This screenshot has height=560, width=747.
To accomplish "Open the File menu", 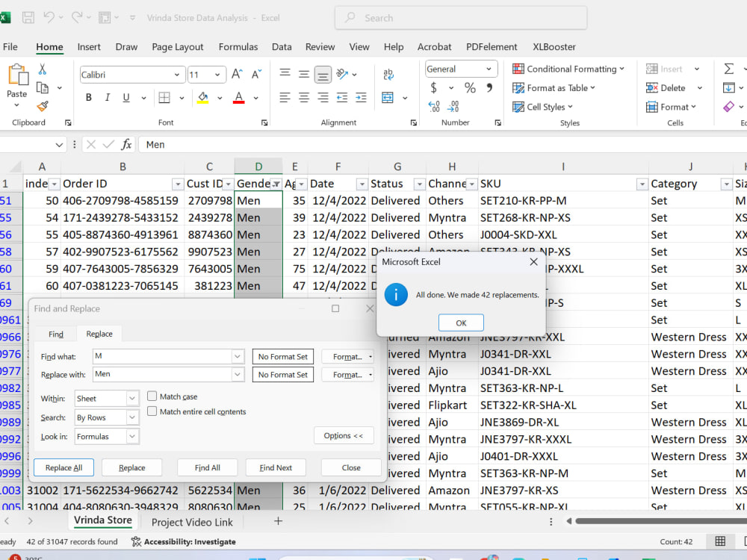I will point(10,46).
